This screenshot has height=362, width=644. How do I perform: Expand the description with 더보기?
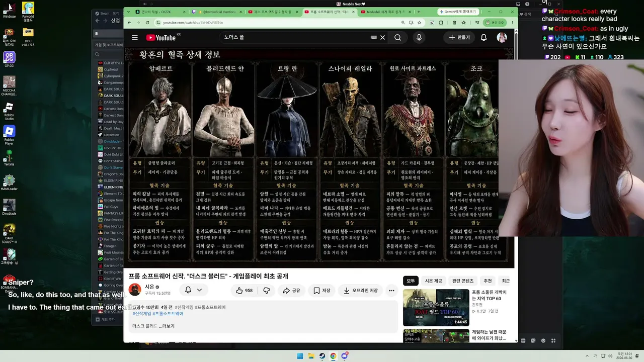[166, 326]
